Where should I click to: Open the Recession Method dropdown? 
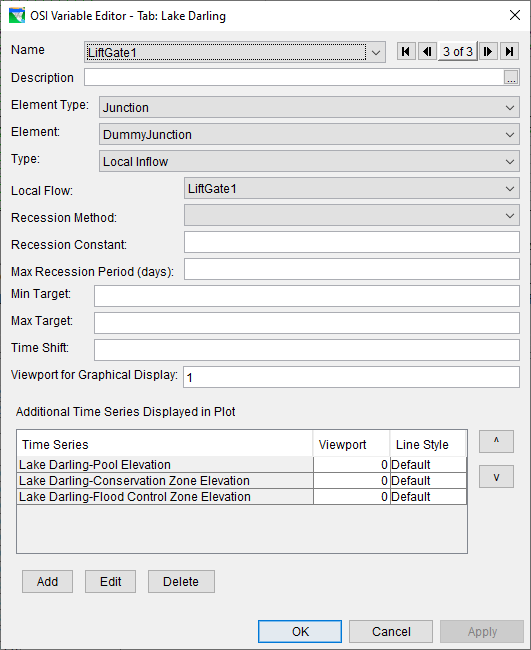352,216
